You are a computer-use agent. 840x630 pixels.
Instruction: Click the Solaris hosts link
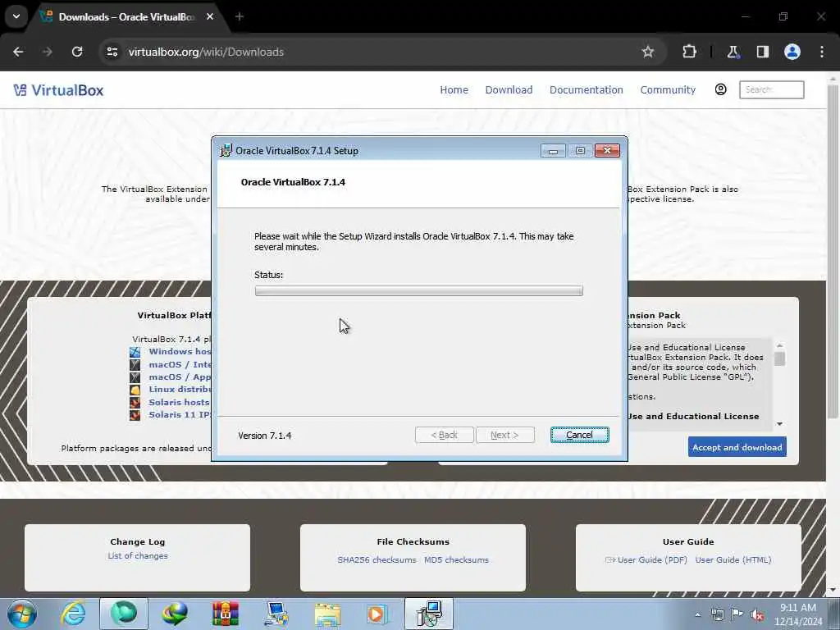pos(180,402)
